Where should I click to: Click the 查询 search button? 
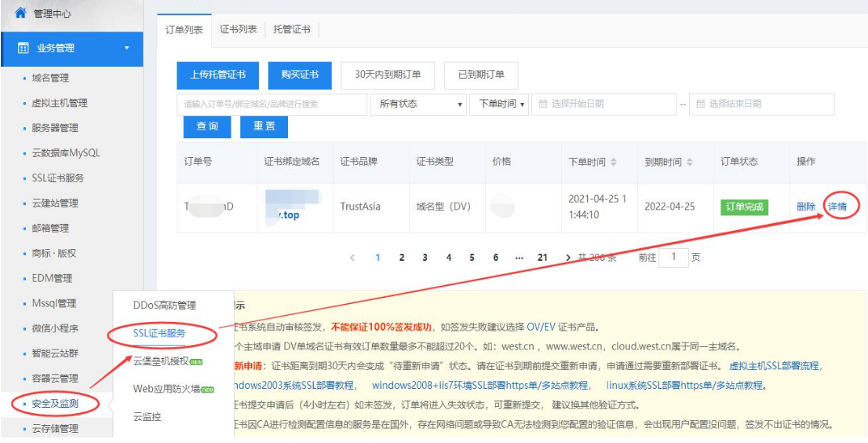(x=207, y=126)
